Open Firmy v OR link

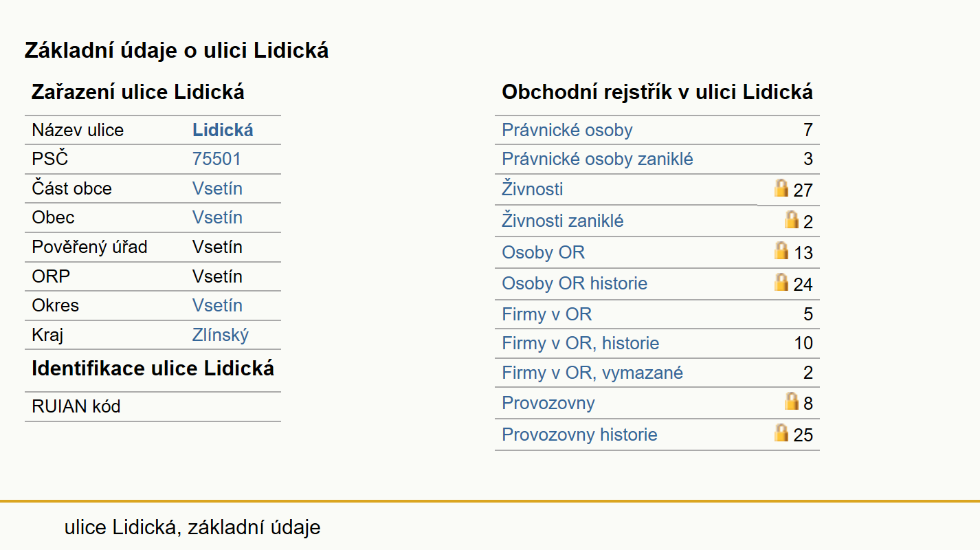point(546,315)
